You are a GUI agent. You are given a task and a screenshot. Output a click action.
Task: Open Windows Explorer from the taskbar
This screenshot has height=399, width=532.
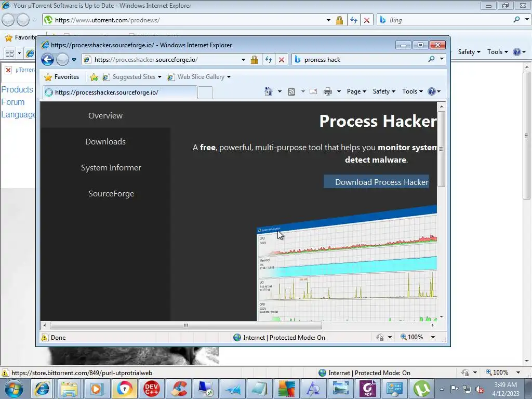[70, 389]
